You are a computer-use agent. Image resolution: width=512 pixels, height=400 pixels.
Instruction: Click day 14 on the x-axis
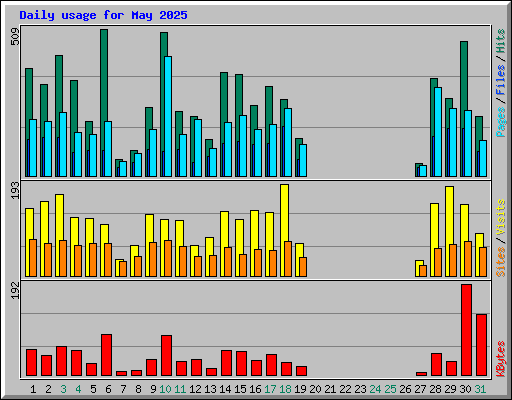(x=225, y=389)
